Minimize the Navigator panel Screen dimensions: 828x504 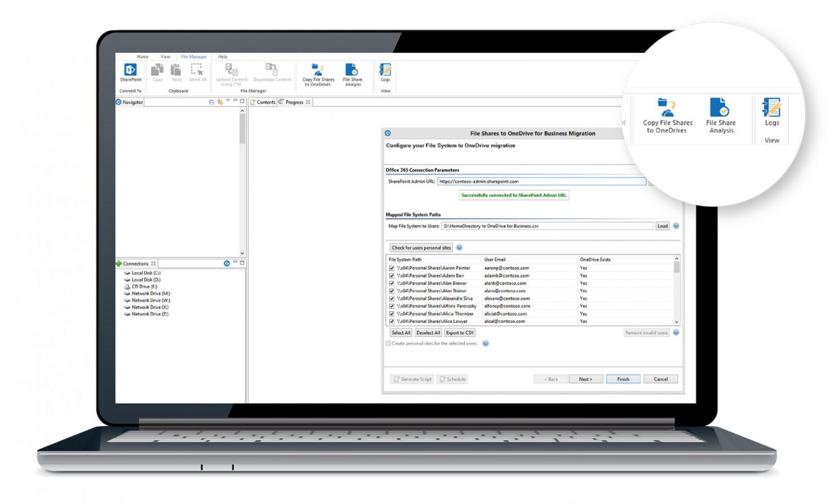coord(235,101)
